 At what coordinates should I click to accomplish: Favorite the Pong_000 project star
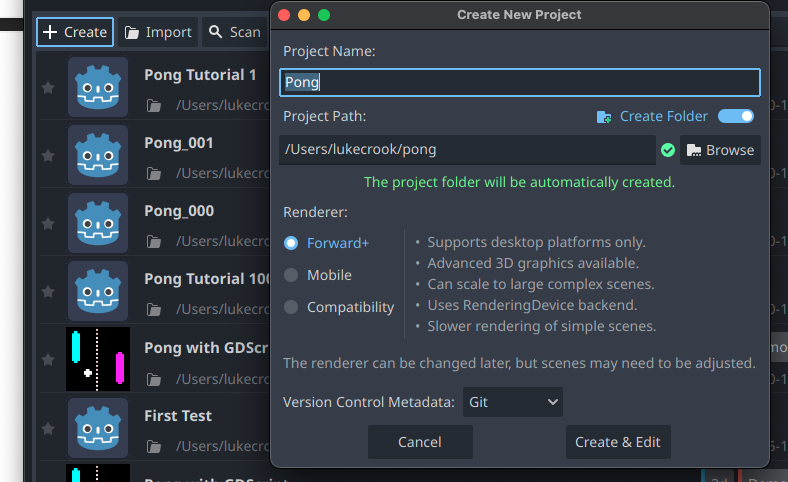point(48,223)
